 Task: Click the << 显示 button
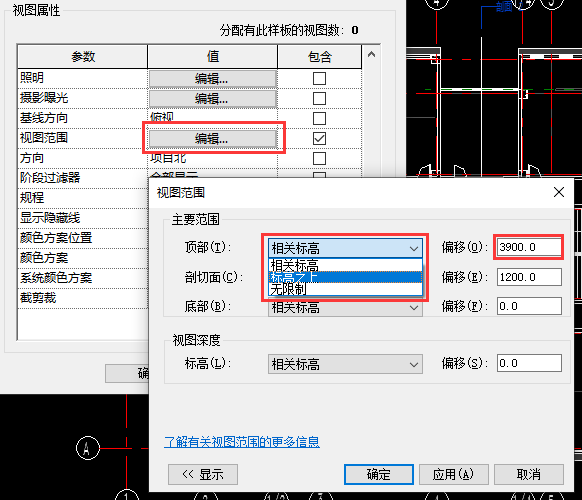(203, 474)
